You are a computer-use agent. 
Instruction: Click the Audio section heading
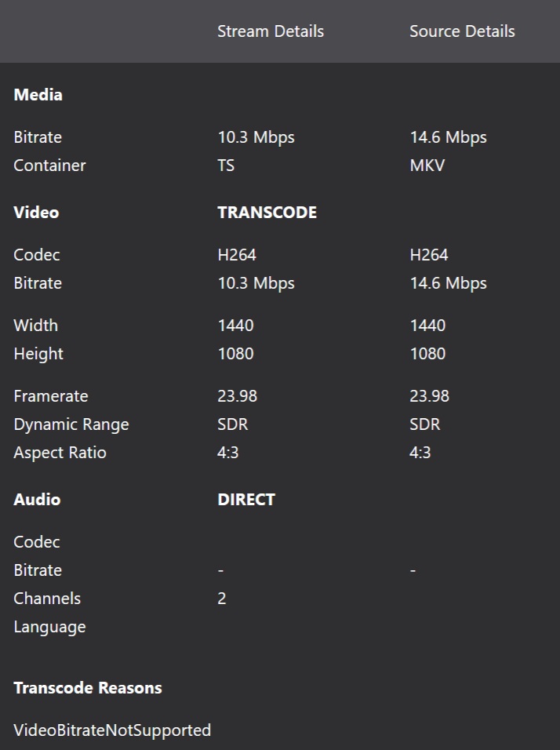pyautogui.click(x=37, y=500)
